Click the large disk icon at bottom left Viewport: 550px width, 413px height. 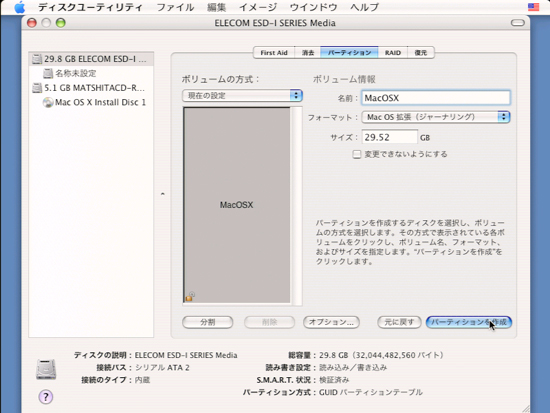click(x=46, y=369)
